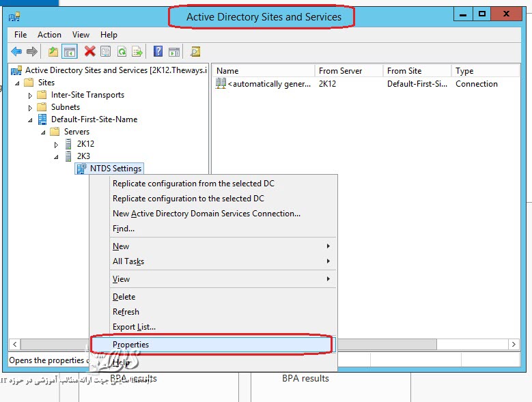Click the blue Help question mark icon
Image resolution: width=532 pixels, height=402 pixels.
click(158, 52)
